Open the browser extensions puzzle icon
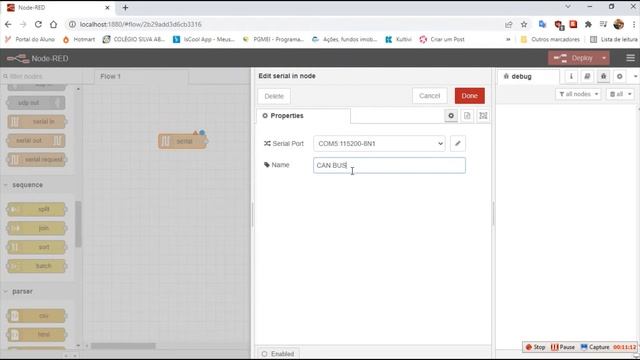Image resolution: width=640 pixels, height=360 pixels. [x=588, y=24]
